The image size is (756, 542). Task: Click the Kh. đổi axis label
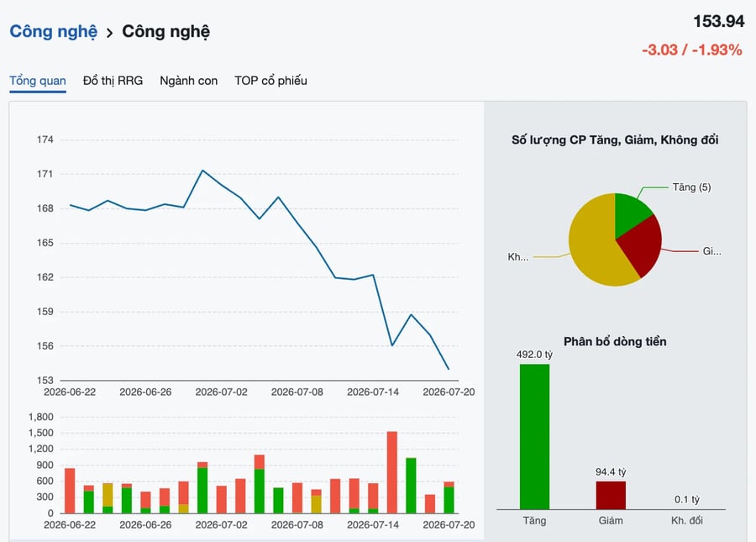[686, 520]
